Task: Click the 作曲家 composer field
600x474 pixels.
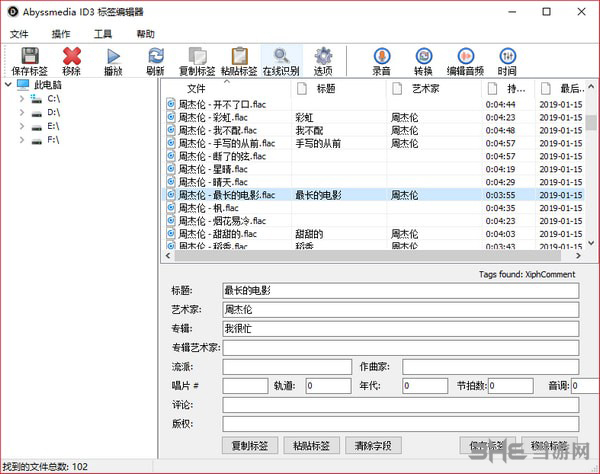Action: click(491, 367)
